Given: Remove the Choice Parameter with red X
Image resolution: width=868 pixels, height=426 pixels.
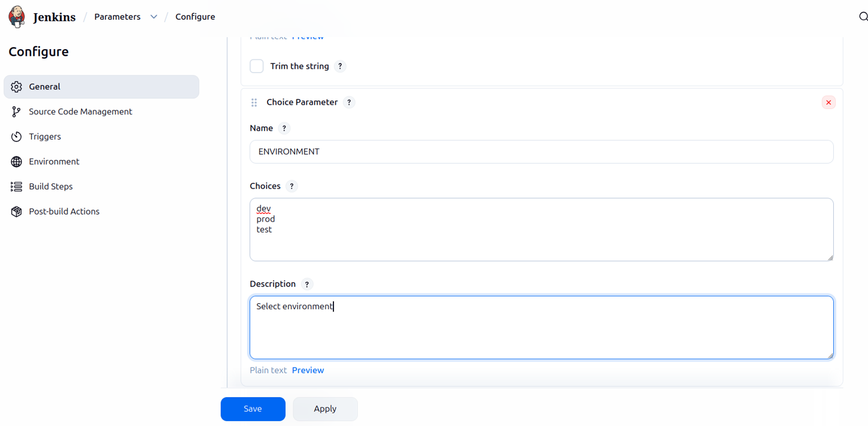Looking at the screenshot, I should tap(828, 102).
